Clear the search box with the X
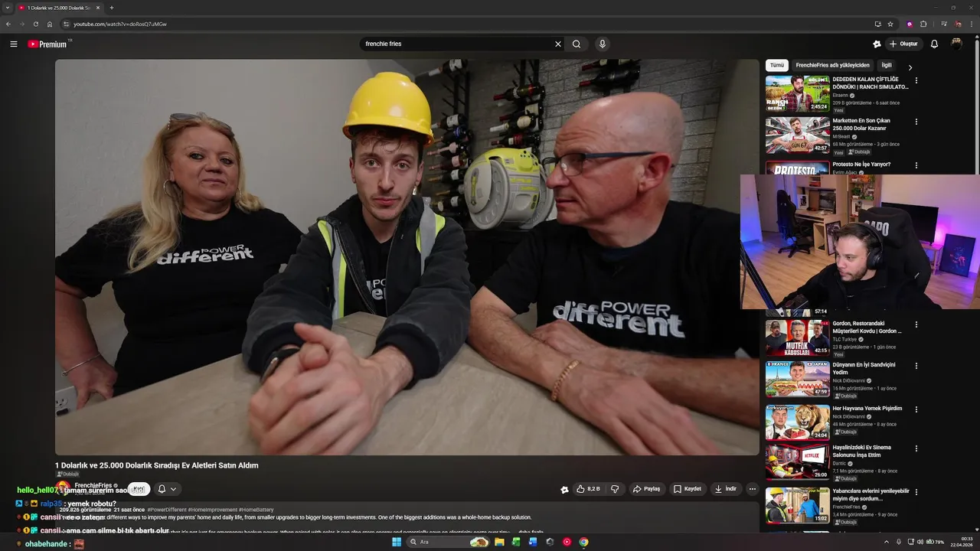This screenshot has width=980, height=551. [558, 44]
